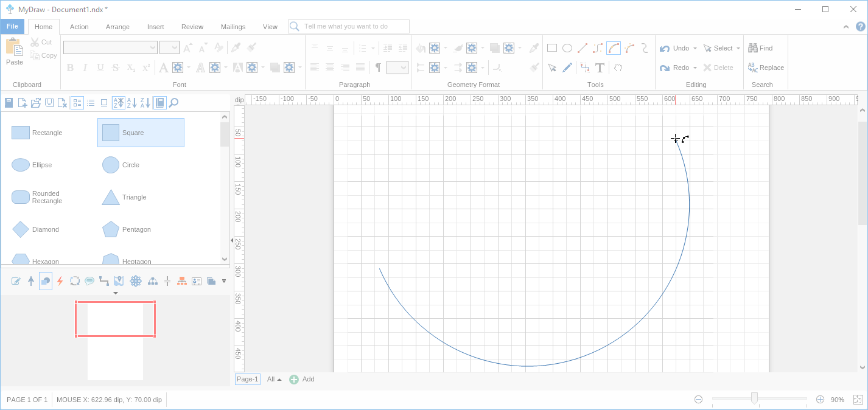This screenshot has width=868, height=410.
Task: Select the Line drawing tool
Action: pos(583,48)
